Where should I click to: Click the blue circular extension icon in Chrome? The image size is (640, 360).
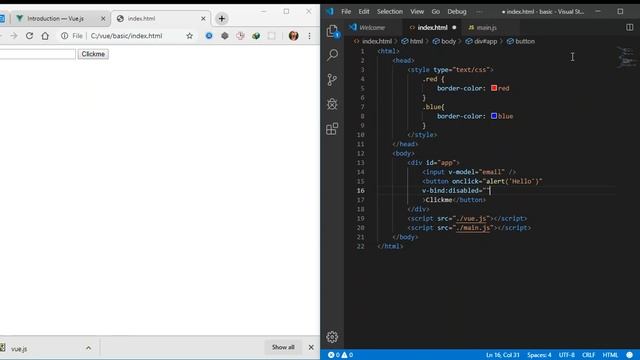tap(209, 36)
